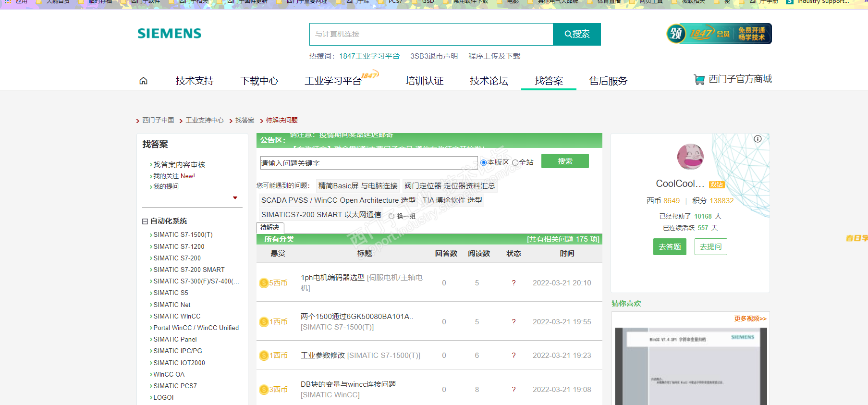Click the Siemens logo

[x=170, y=34]
